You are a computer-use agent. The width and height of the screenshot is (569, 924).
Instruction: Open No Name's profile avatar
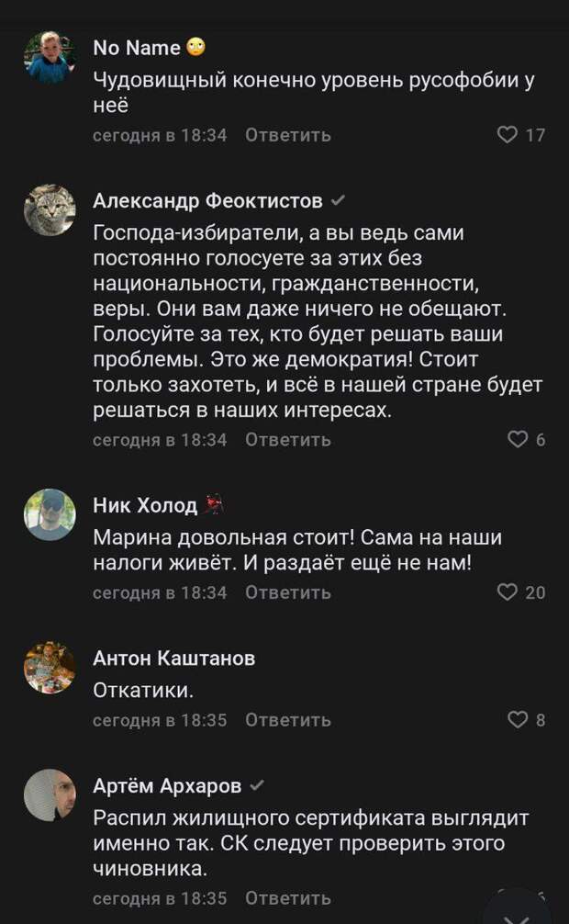point(50,58)
